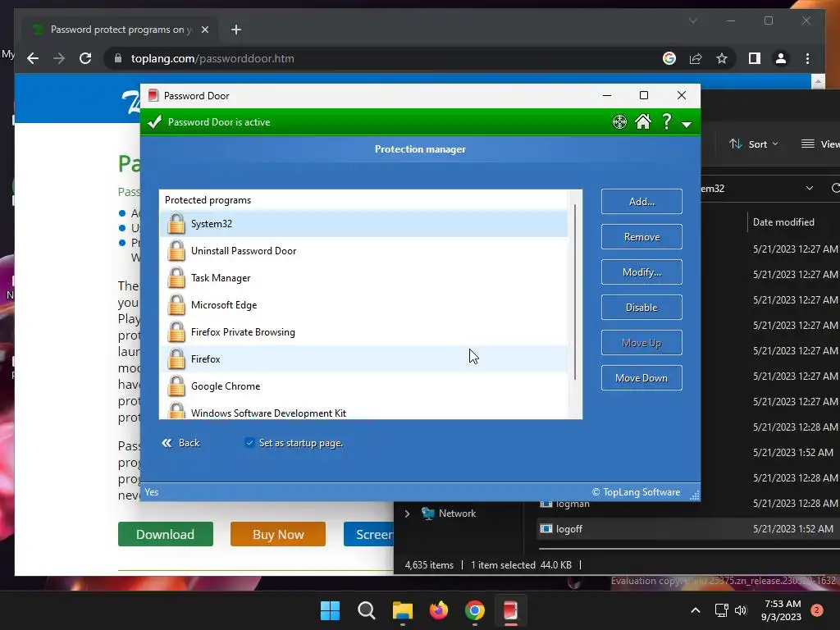Open the Chrome profile icon
This screenshot has height=630, width=840.
coord(781,58)
